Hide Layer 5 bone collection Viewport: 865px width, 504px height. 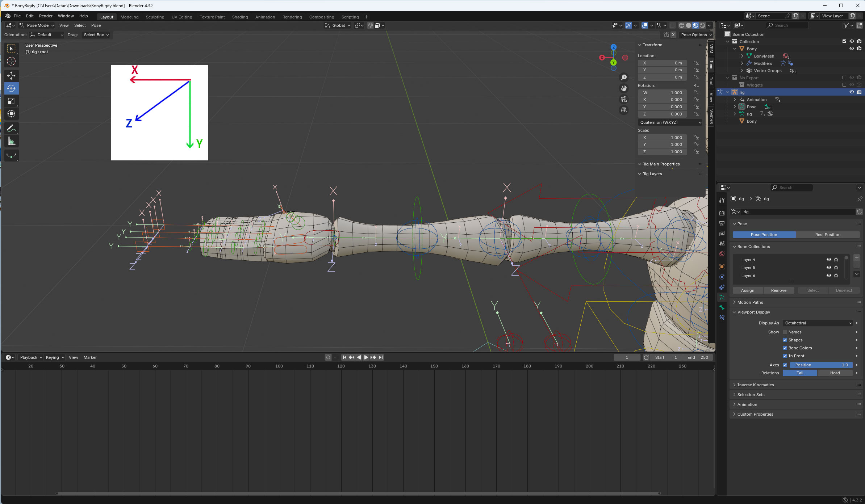[828, 268]
